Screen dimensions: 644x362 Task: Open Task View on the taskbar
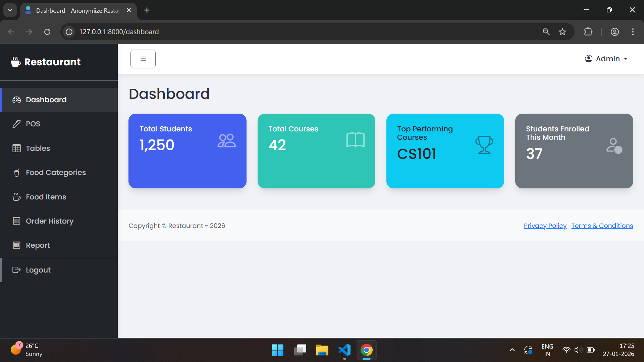[300, 350]
